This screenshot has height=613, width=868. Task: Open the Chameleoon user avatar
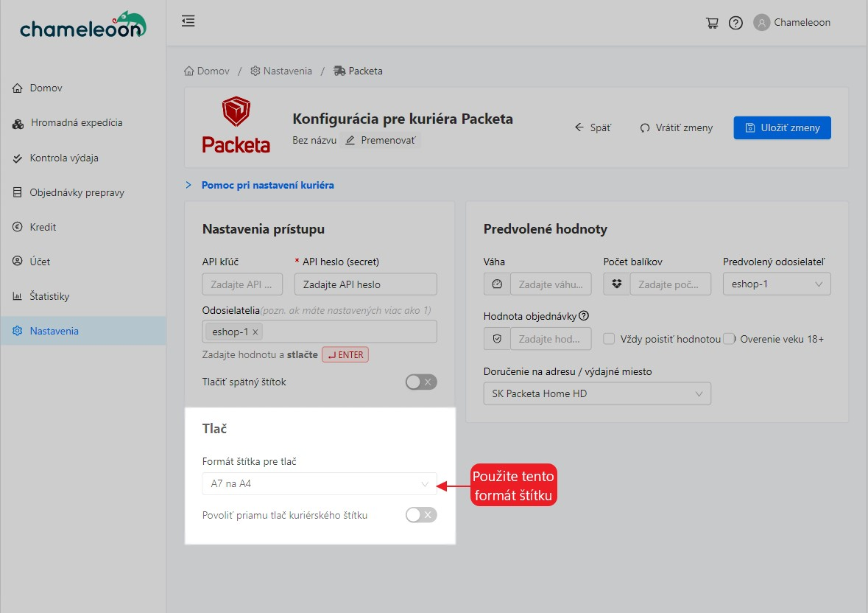tap(761, 23)
